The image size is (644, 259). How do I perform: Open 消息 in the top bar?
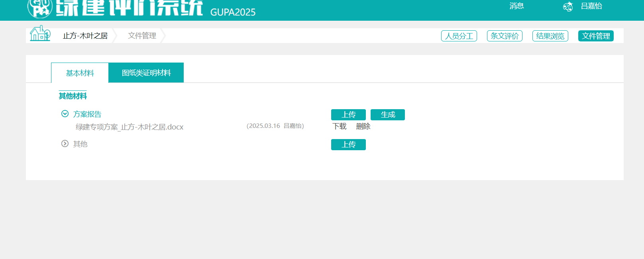click(x=516, y=6)
